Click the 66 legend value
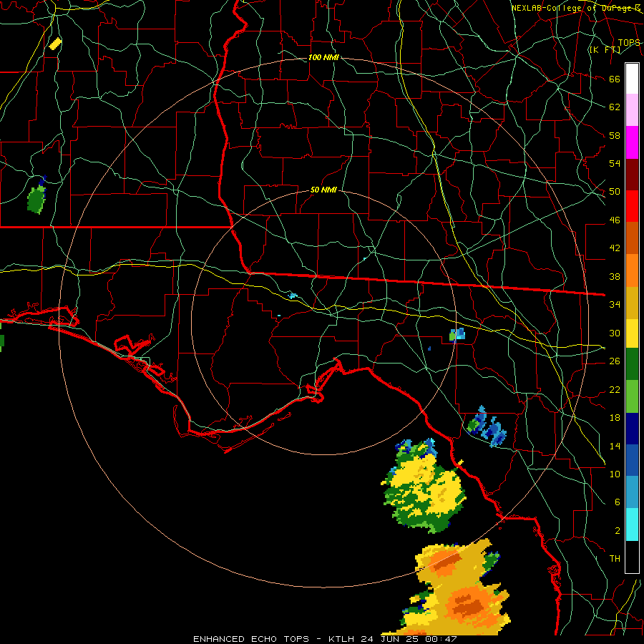This screenshot has height=644, width=644. tap(615, 79)
